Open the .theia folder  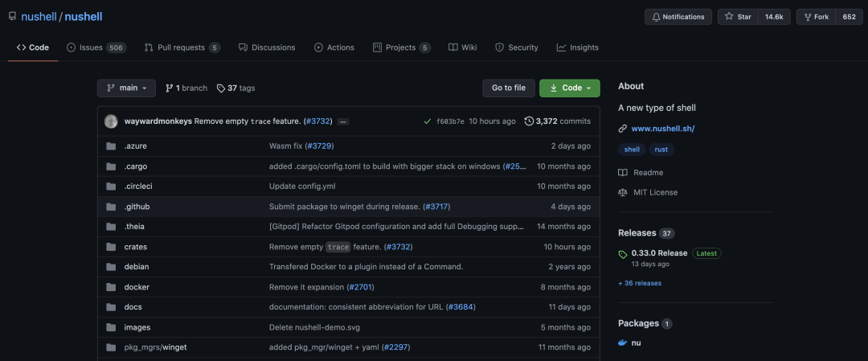pos(134,227)
